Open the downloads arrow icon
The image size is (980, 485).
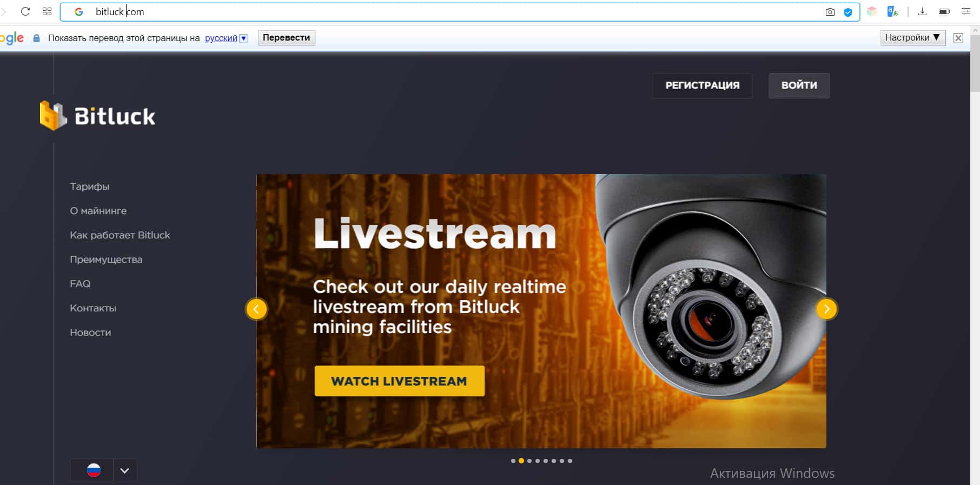[x=923, y=11]
